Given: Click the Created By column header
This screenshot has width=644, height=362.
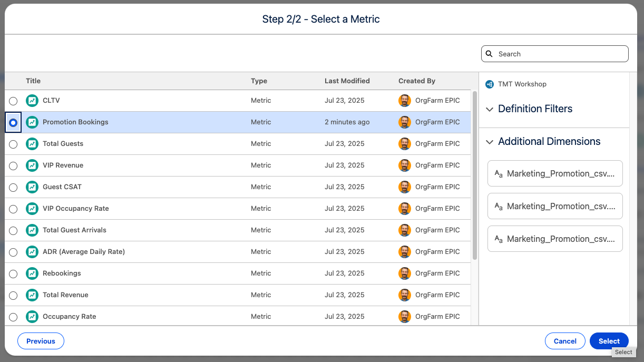Looking at the screenshot, I should pyautogui.click(x=416, y=81).
